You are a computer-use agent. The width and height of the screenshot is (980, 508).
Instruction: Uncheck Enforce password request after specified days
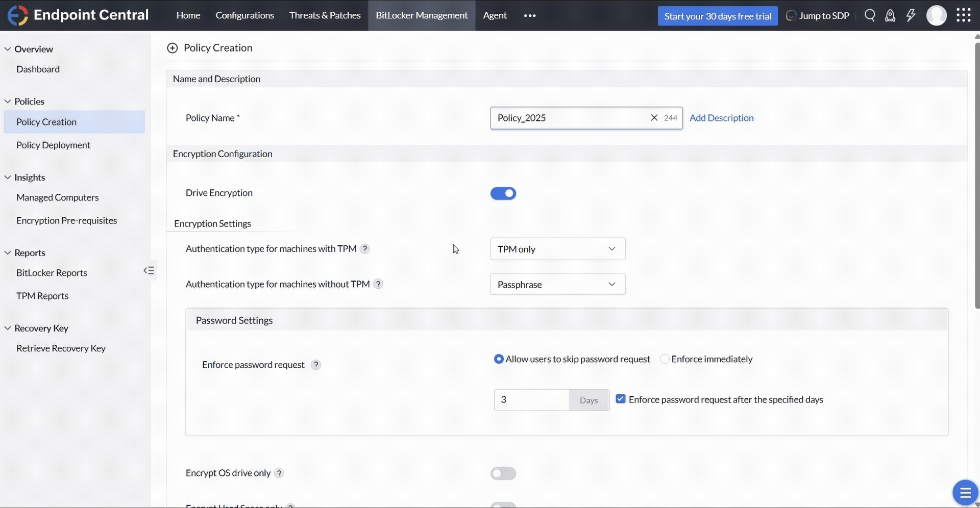620,399
